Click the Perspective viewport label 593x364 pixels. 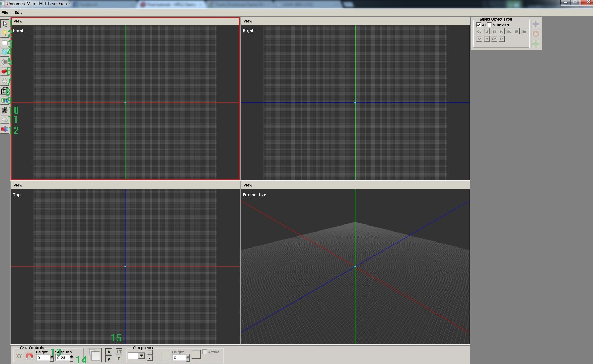point(254,195)
